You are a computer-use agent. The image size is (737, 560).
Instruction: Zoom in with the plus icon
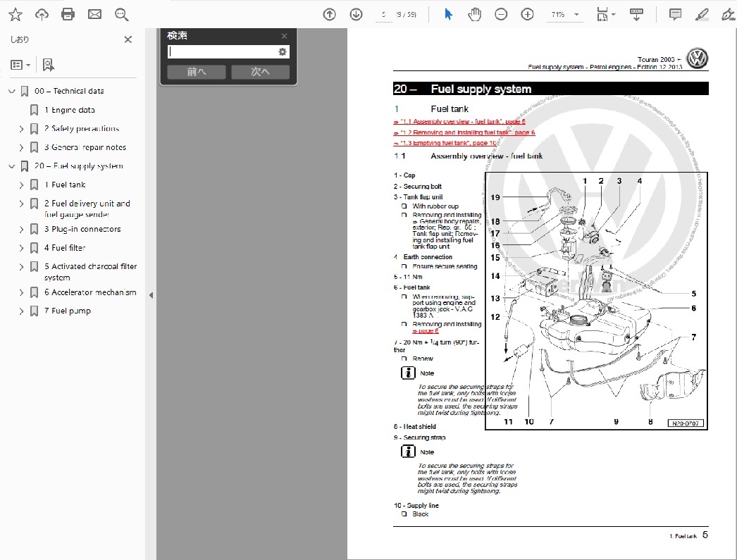tap(527, 14)
